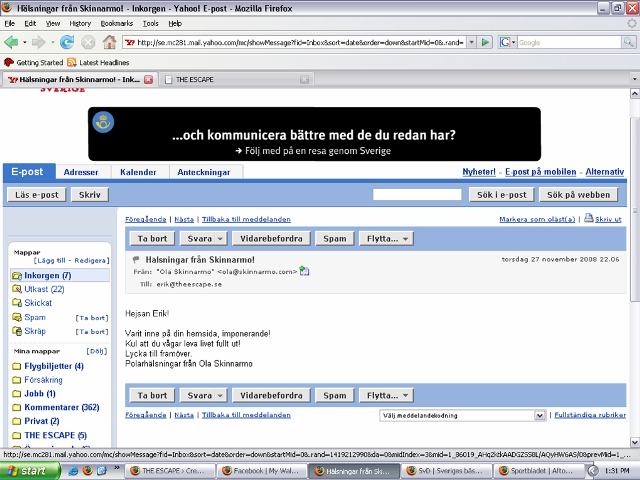Open the Getting Started bookmark
This screenshot has width=640, height=480.
click(x=33, y=62)
